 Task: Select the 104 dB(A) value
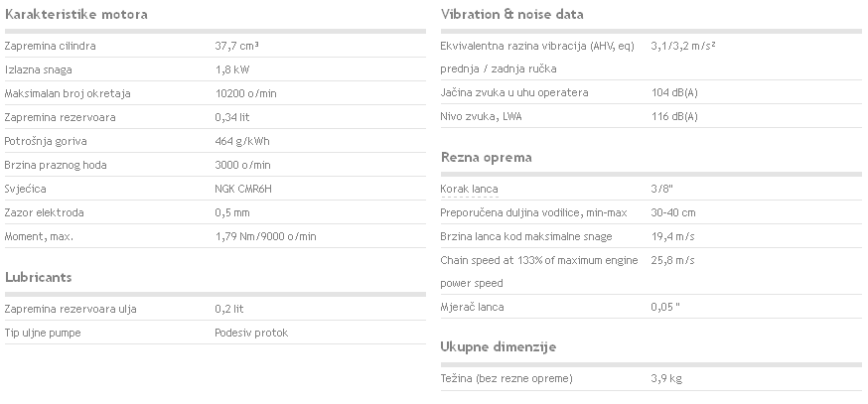(674, 93)
